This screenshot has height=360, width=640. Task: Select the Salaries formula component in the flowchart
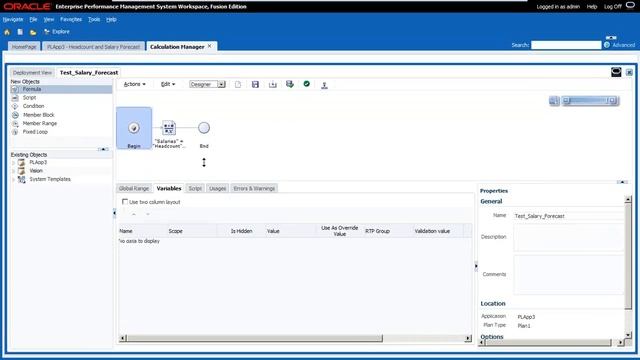pyautogui.click(x=169, y=128)
